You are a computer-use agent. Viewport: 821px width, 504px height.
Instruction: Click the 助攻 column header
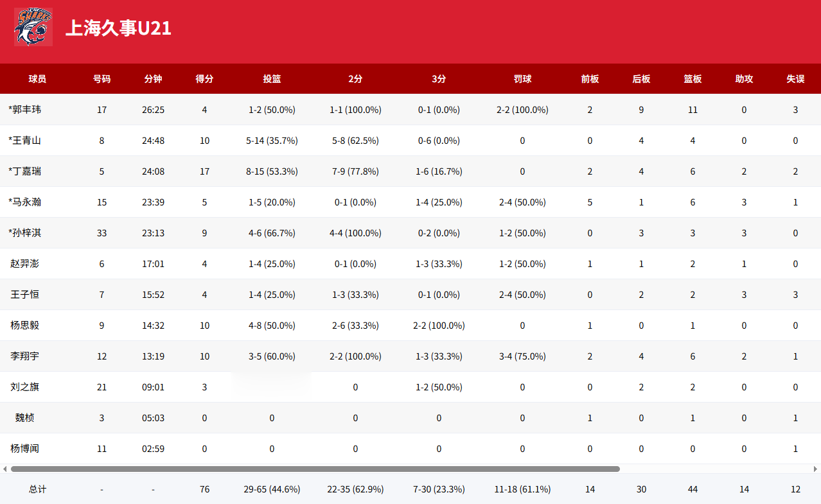(744, 79)
